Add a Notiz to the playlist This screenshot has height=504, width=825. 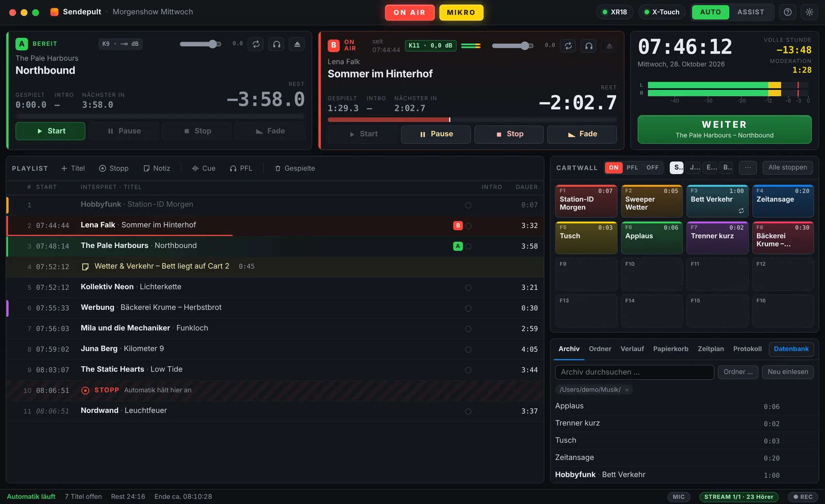click(157, 169)
